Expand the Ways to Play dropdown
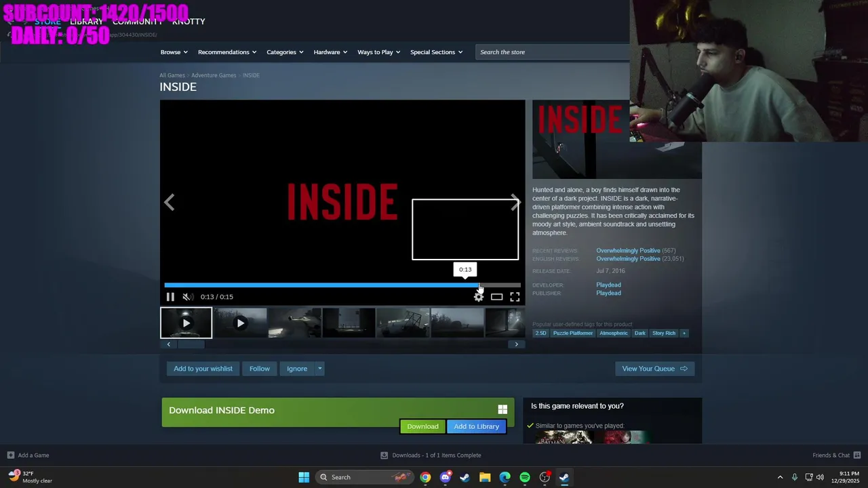 pos(378,52)
